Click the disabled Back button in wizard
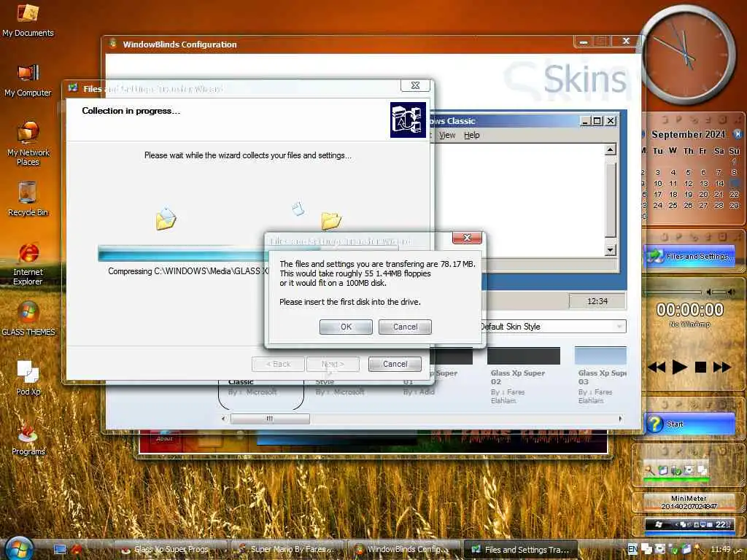Viewport: 747px width, 560px height. pos(278,365)
